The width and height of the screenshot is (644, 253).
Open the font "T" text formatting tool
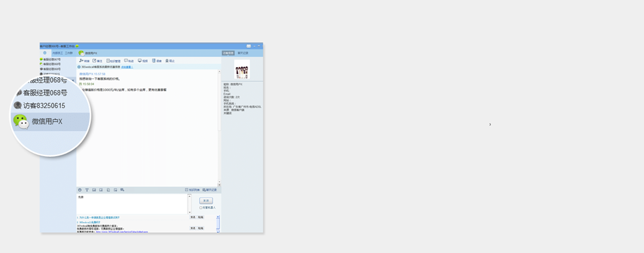(87, 190)
